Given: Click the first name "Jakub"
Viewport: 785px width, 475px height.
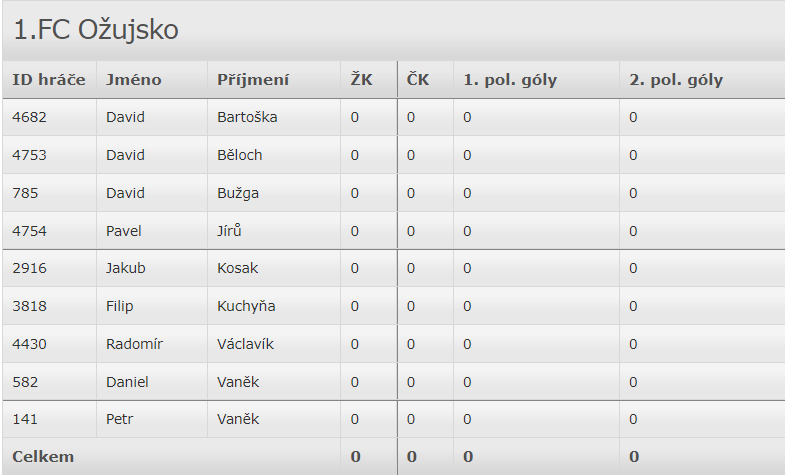Looking at the screenshot, I should point(126,268).
